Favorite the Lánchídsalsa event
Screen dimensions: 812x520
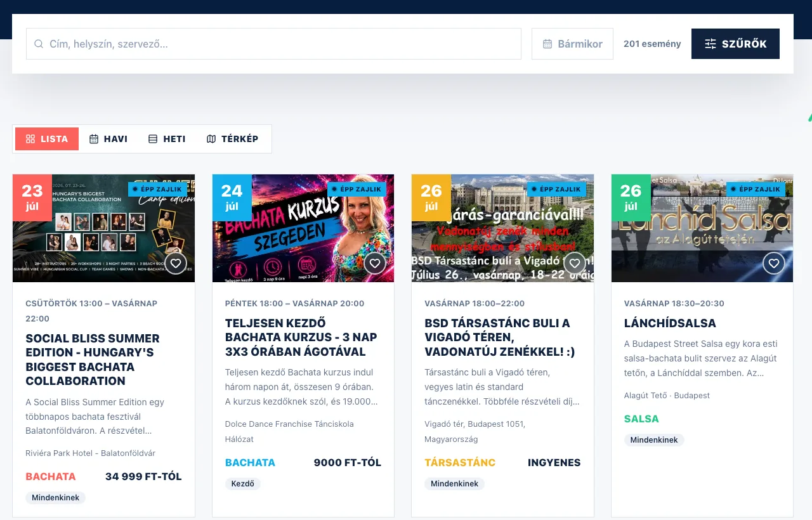(774, 263)
